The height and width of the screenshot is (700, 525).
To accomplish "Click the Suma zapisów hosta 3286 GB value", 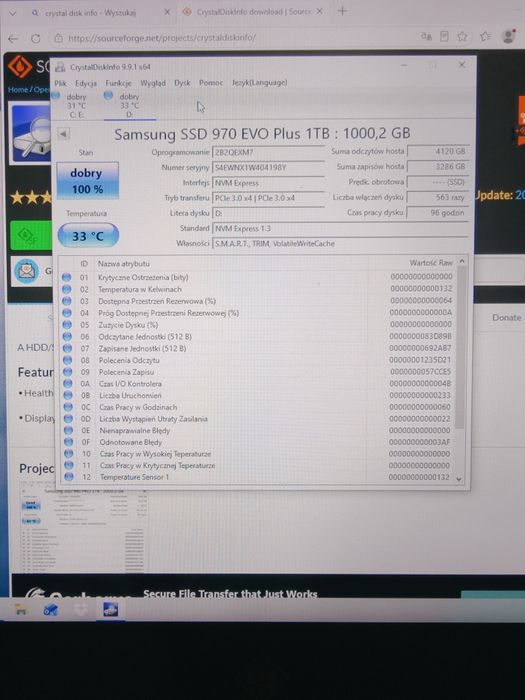I will pos(438,167).
